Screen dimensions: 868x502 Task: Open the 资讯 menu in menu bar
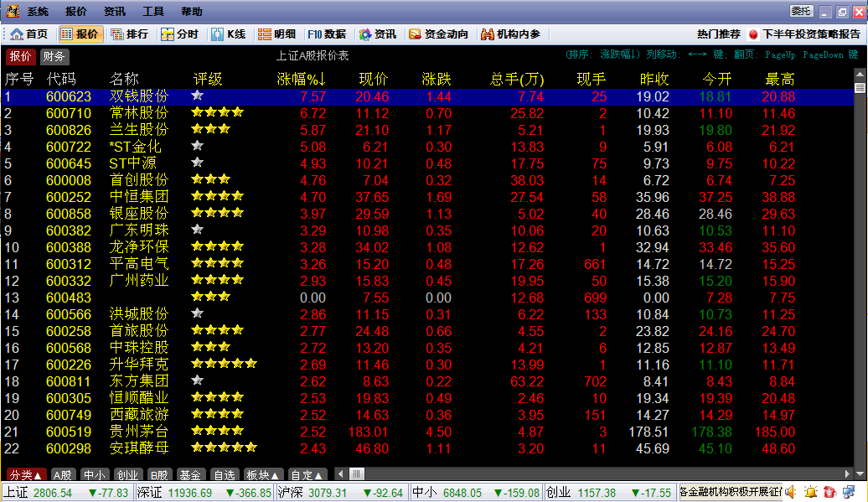pos(115,11)
